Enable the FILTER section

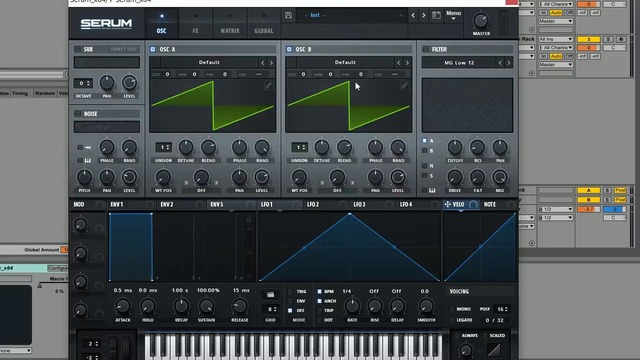(x=425, y=49)
